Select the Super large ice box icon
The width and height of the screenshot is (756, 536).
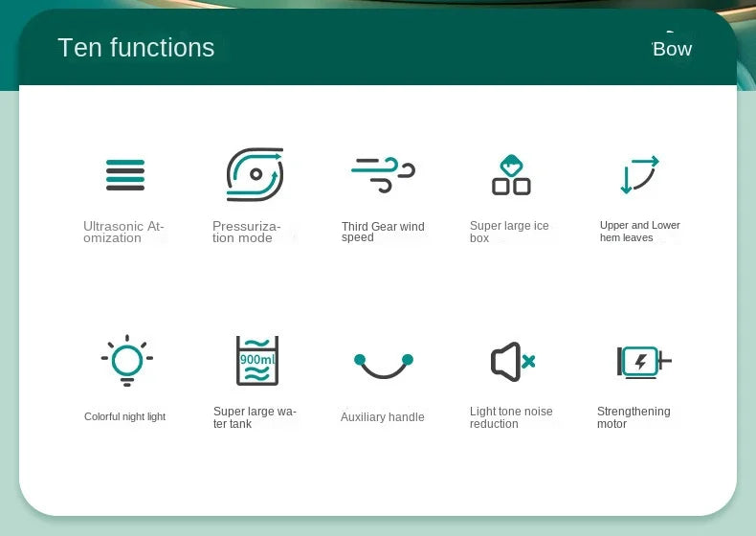(511, 175)
